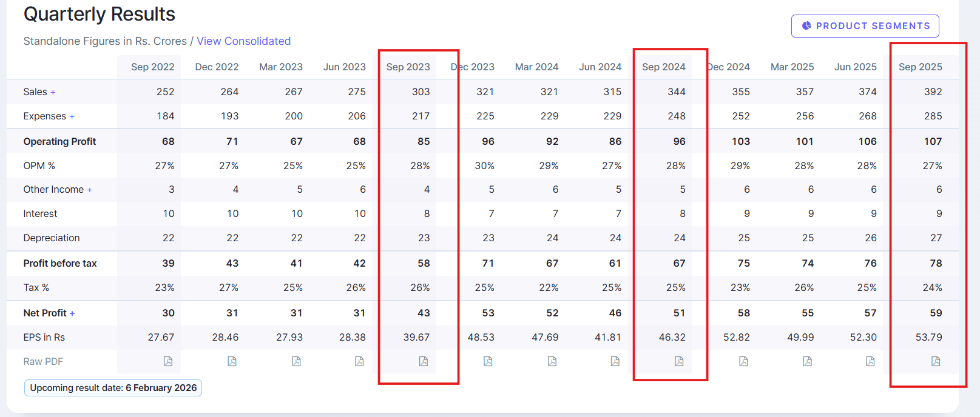Open Raw PDF for Jun 2023 quarter
The height and width of the screenshot is (417, 980).
click(x=359, y=361)
